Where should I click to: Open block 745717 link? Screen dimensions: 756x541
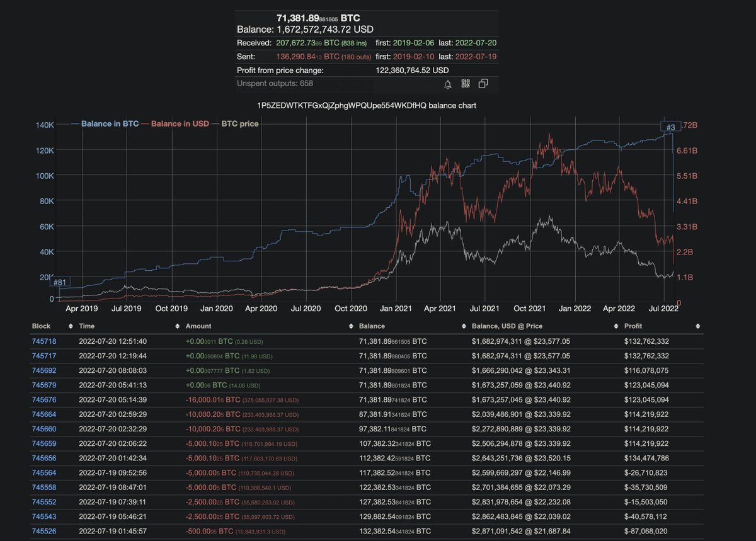[44, 356]
